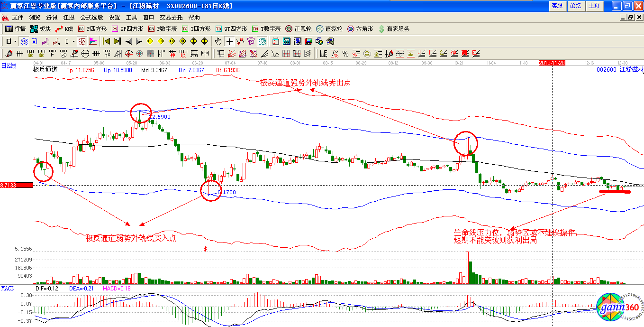Open the 江恩 menu
The height and width of the screenshot is (327, 644).
pos(69,17)
